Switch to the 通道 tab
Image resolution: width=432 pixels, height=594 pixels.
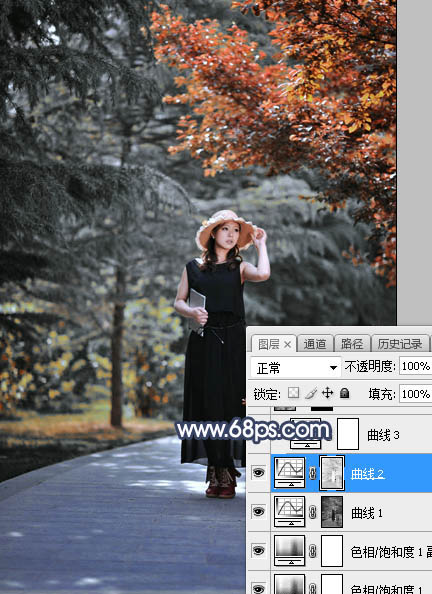click(x=315, y=344)
